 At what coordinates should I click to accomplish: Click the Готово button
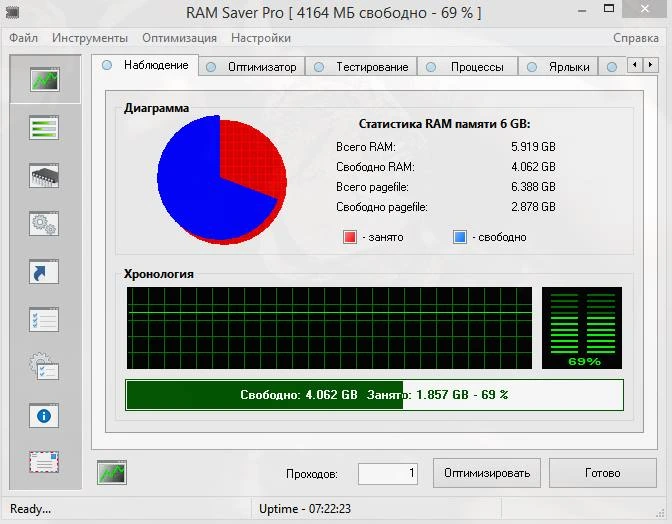click(603, 473)
